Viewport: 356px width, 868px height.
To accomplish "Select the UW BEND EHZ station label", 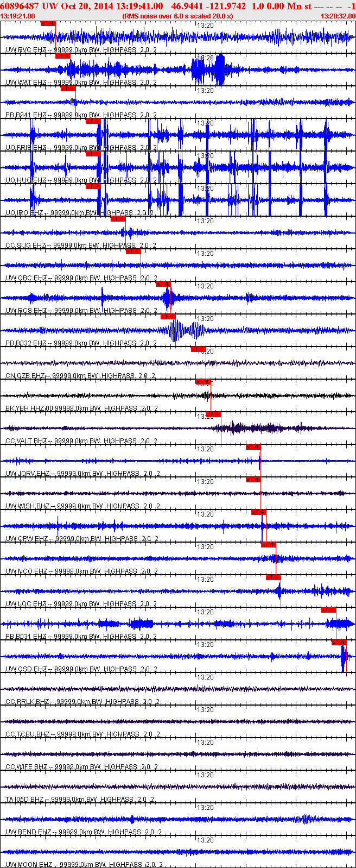I will click(84, 832).
